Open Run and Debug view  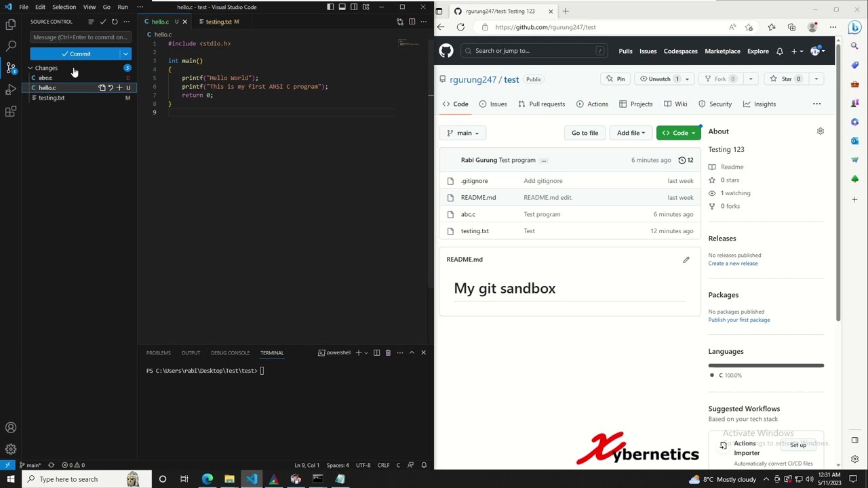click(x=11, y=89)
